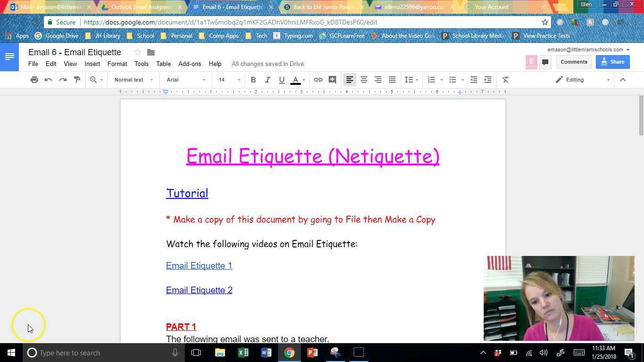Open the Email Etiquette 1 link
This screenshot has height=362, width=644.
click(x=199, y=265)
